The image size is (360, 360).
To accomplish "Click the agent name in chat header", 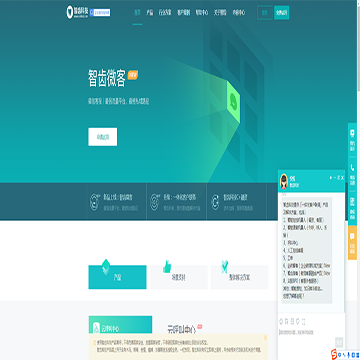I will [x=293, y=178].
